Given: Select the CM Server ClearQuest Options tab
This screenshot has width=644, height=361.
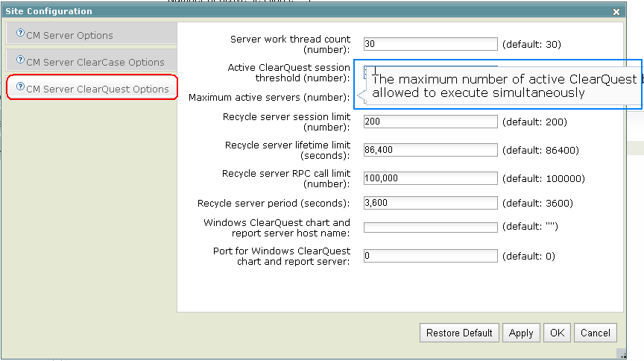Looking at the screenshot, I should pyautogui.click(x=92, y=87).
